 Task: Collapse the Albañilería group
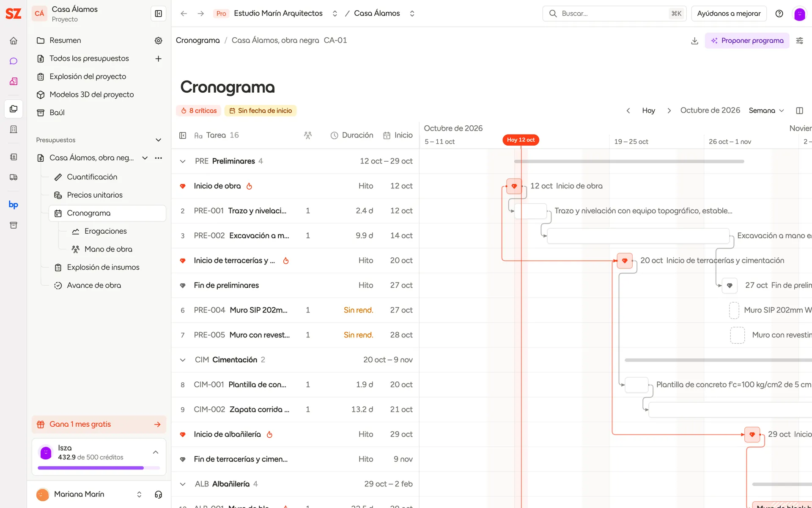pyautogui.click(x=183, y=484)
